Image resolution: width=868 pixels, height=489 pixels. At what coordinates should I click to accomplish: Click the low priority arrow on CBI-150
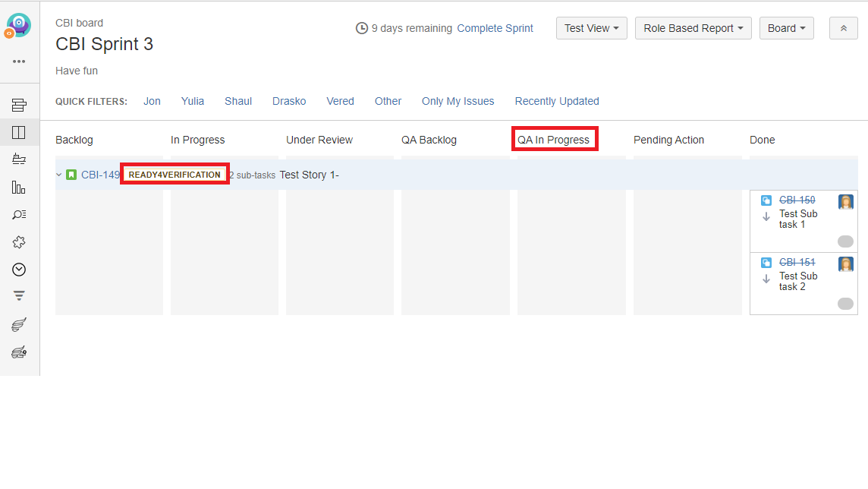point(766,216)
